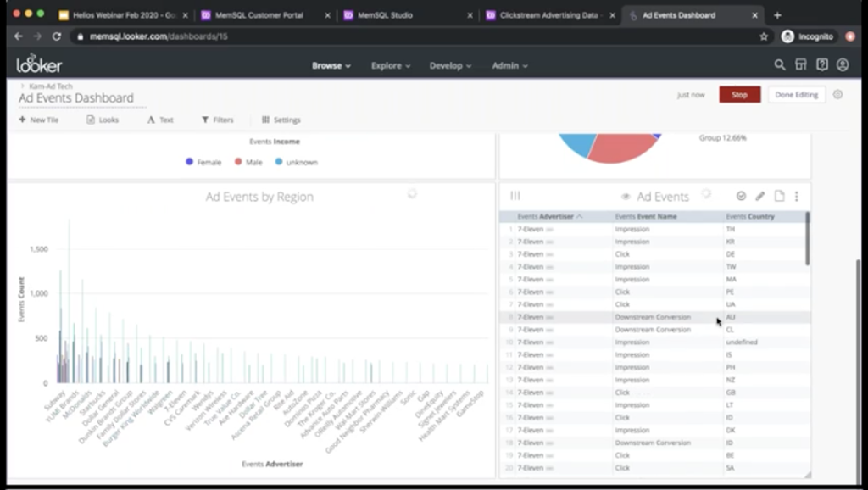This screenshot has height=490, width=868.
Task: Click the light blue pie chart slice
Action: [x=576, y=144]
